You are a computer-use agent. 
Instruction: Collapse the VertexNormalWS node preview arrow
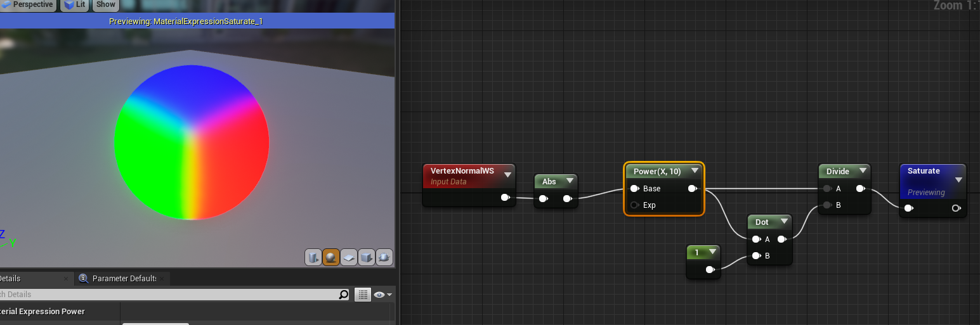[507, 175]
